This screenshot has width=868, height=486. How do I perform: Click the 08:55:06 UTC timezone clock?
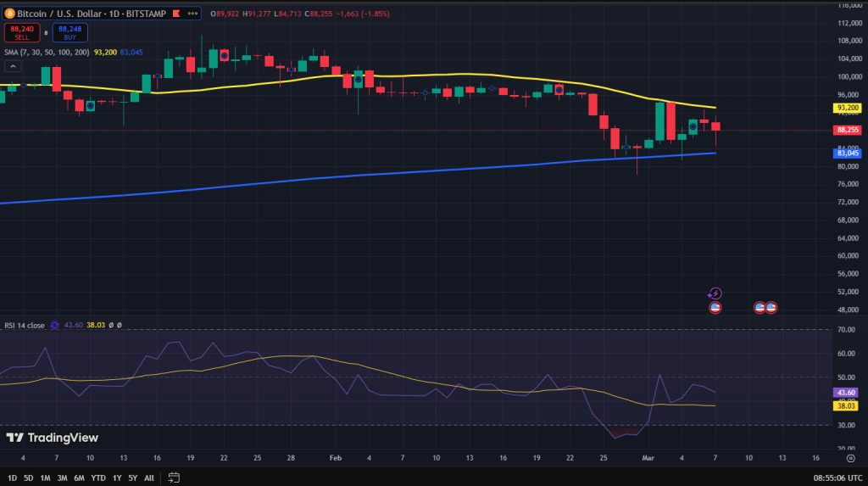pyautogui.click(x=837, y=478)
